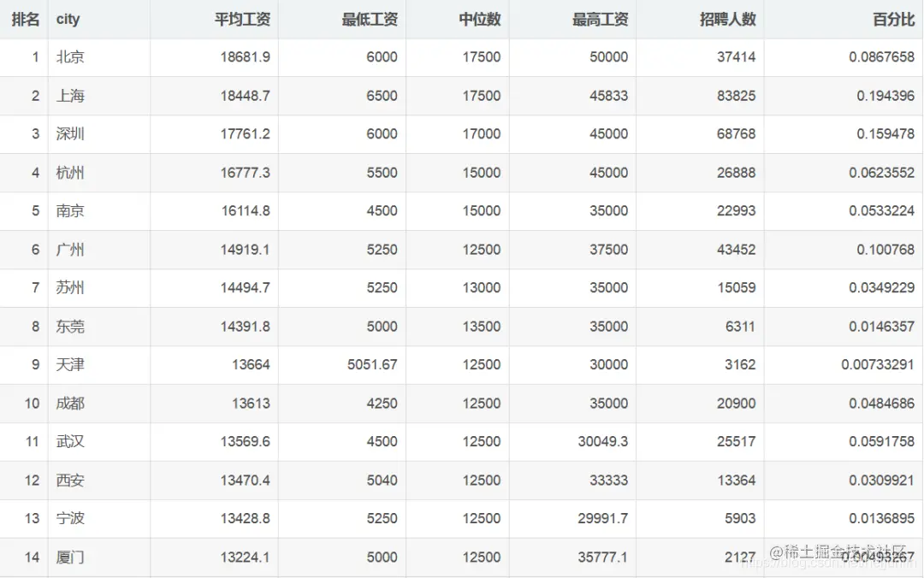Click maximum salary value 37500
The height and width of the screenshot is (578, 924).
(x=609, y=250)
